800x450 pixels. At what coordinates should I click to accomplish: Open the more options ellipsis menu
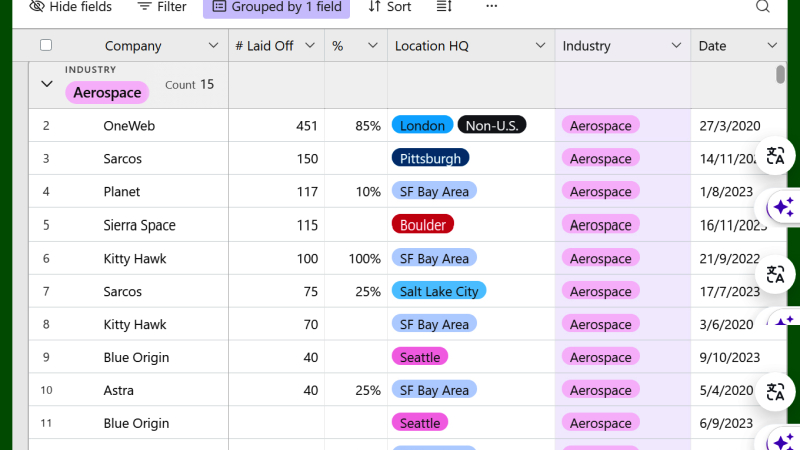(x=491, y=6)
